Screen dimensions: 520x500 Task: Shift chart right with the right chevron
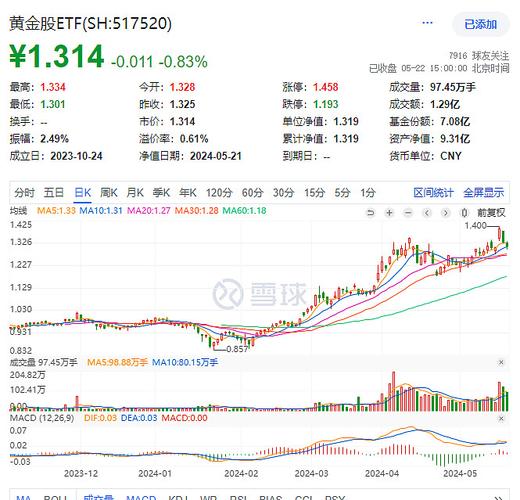tap(446, 212)
